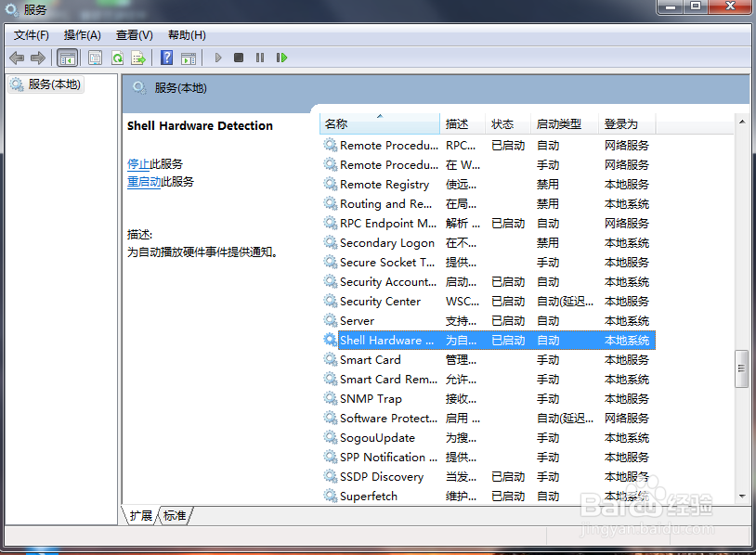Select the Server service row
Screen dimensions: 756x555
point(488,321)
